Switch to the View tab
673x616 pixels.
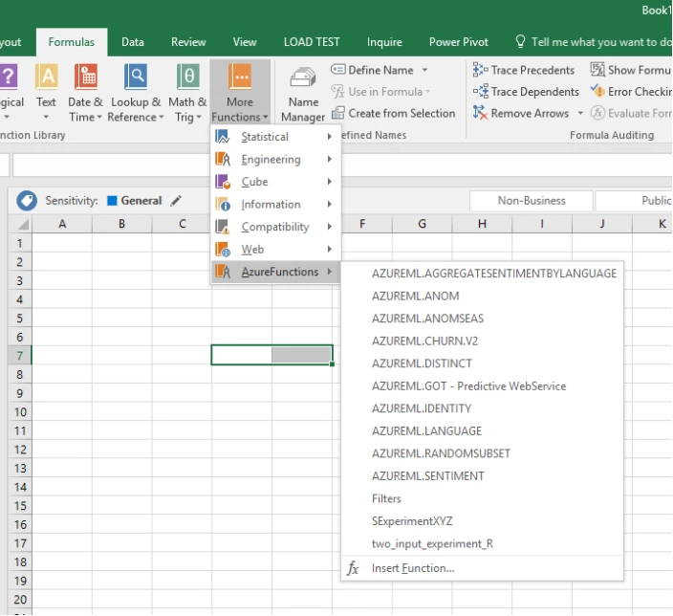coord(245,42)
